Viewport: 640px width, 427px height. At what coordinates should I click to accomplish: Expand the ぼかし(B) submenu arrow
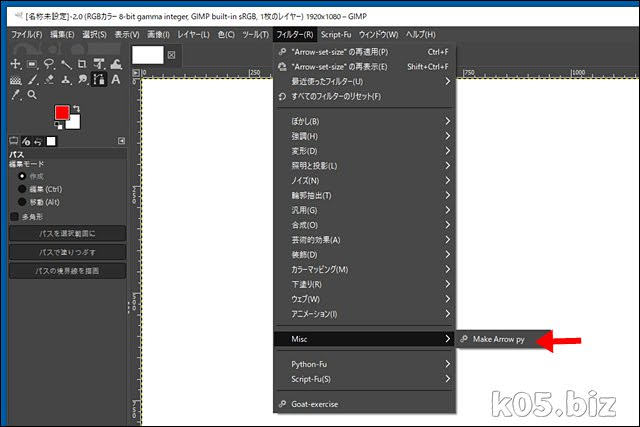(x=447, y=121)
